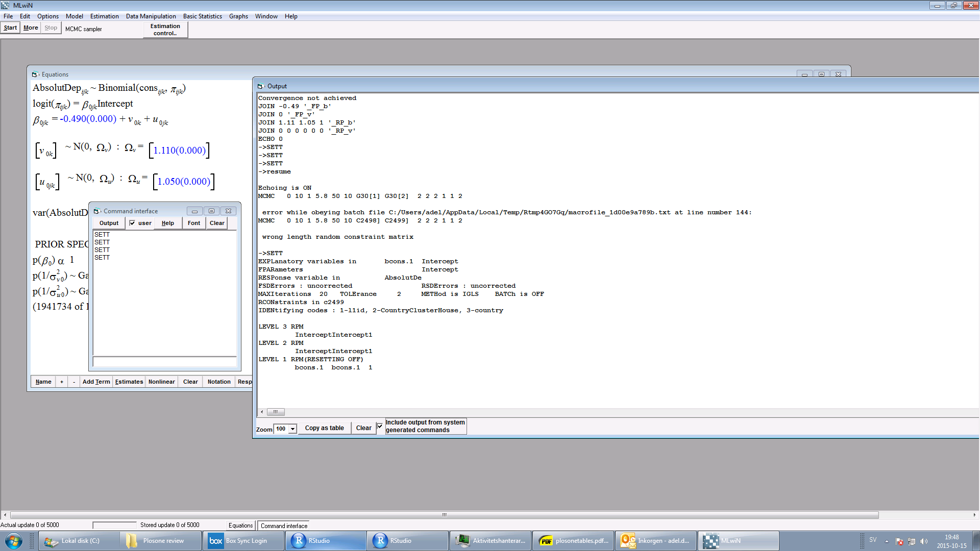Select Zoom level dropdown at 100
Image resolution: width=980 pixels, height=551 pixels.
point(284,428)
